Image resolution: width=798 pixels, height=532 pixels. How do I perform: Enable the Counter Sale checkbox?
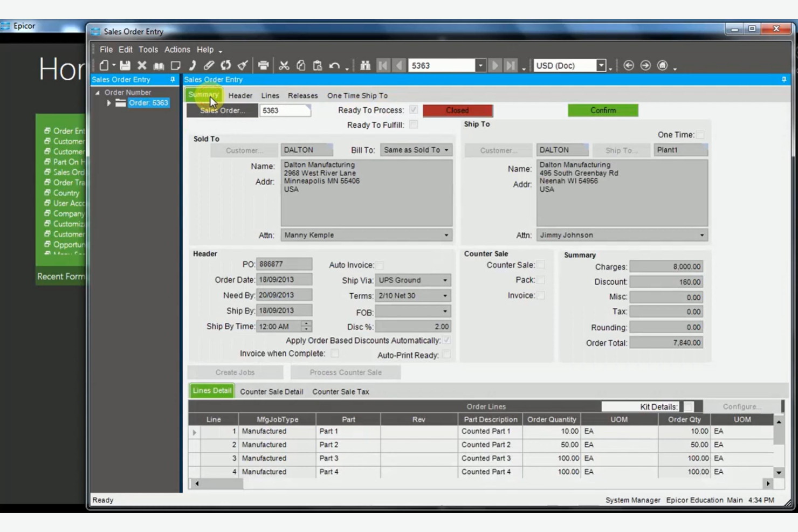pos(540,265)
